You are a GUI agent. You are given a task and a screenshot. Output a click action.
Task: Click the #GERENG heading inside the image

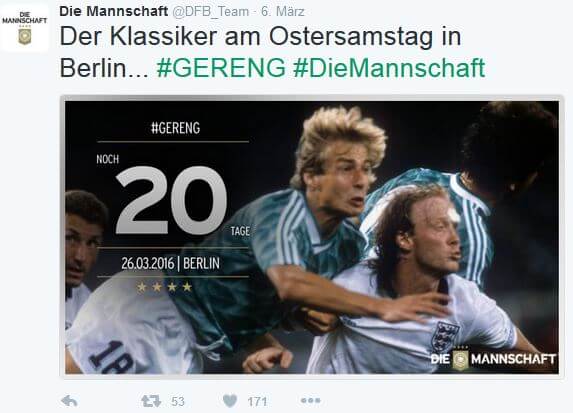pyautogui.click(x=176, y=128)
